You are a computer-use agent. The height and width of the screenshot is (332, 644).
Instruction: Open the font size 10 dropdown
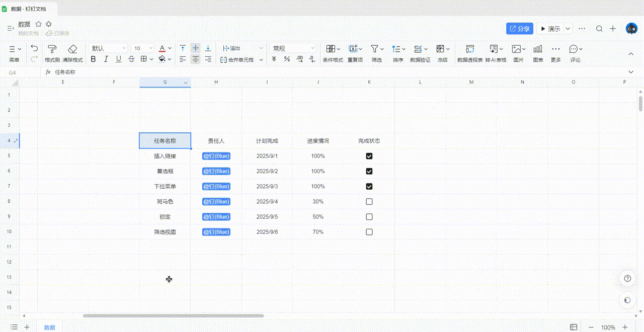click(143, 48)
